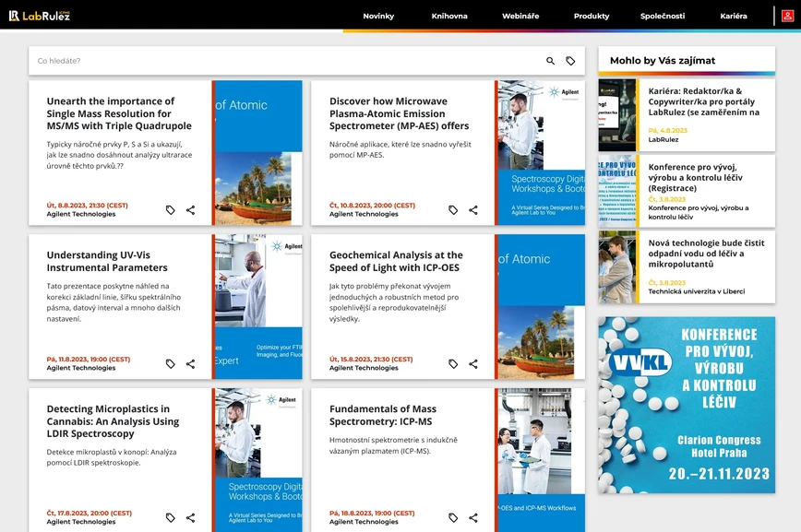This screenshot has width=801, height=532.
Task: Open 'Unearth the importance of Single Mass Resolution' title
Action: click(x=119, y=113)
